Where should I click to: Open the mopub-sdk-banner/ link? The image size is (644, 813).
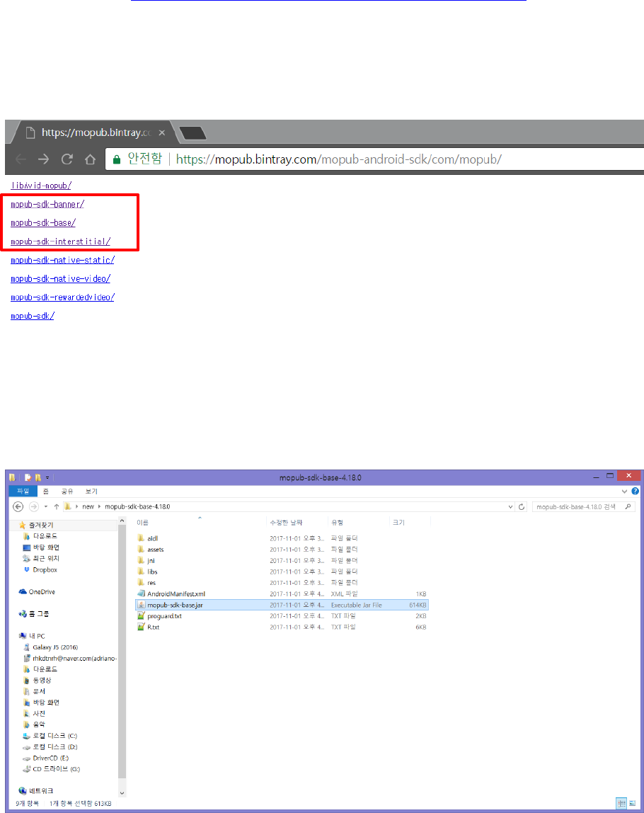(x=47, y=204)
